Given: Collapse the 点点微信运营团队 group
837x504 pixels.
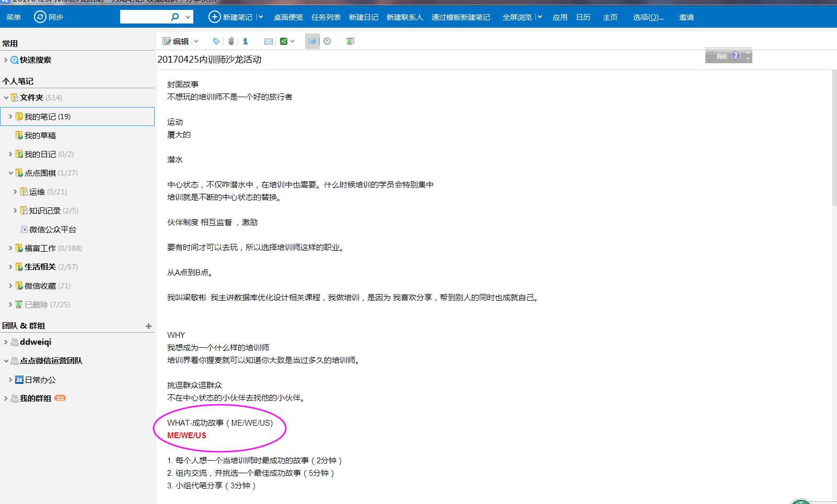Looking at the screenshot, I should (x=6, y=361).
